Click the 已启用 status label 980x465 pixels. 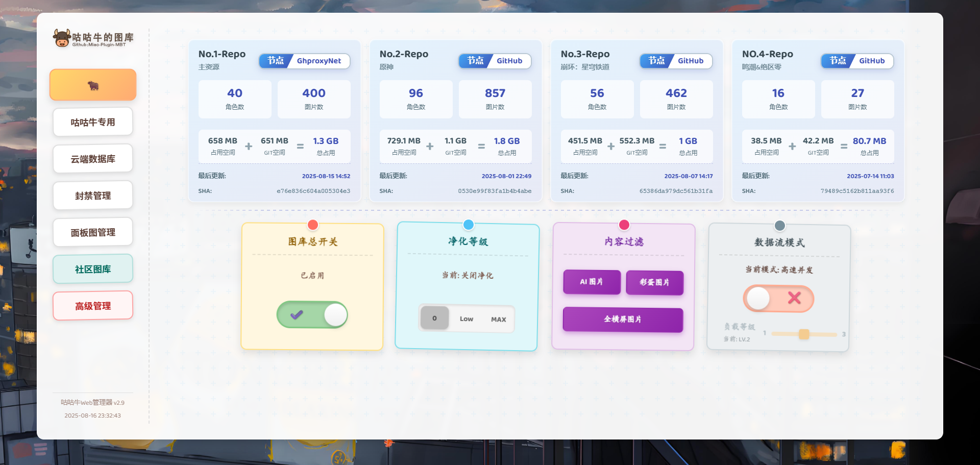click(312, 275)
